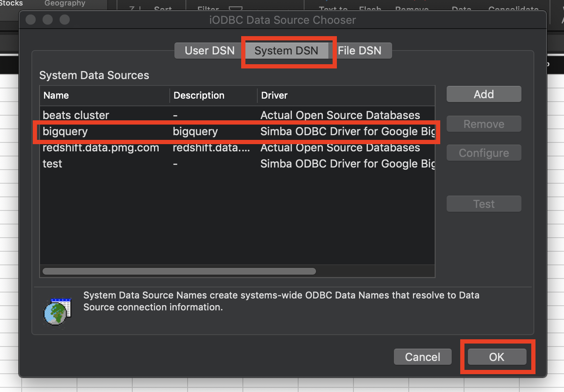The height and width of the screenshot is (392, 564).
Task: Sort by the Driver column header
Action: [x=346, y=95]
